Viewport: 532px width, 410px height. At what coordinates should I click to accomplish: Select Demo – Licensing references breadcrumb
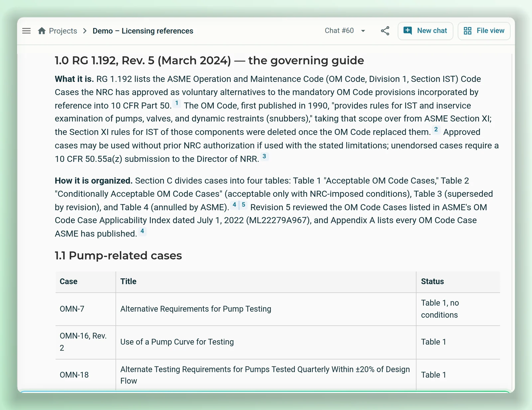[143, 31]
